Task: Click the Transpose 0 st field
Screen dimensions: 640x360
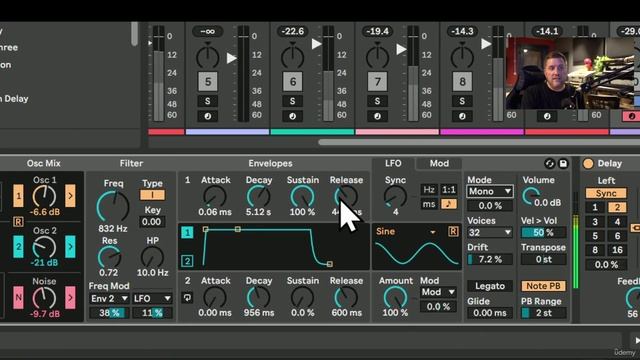Action: coord(543,260)
